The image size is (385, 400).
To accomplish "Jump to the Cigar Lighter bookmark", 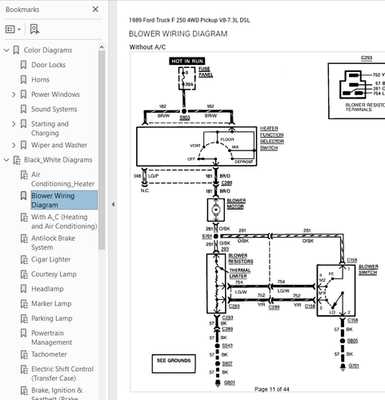I will pyautogui.click(x=51, y=260).
